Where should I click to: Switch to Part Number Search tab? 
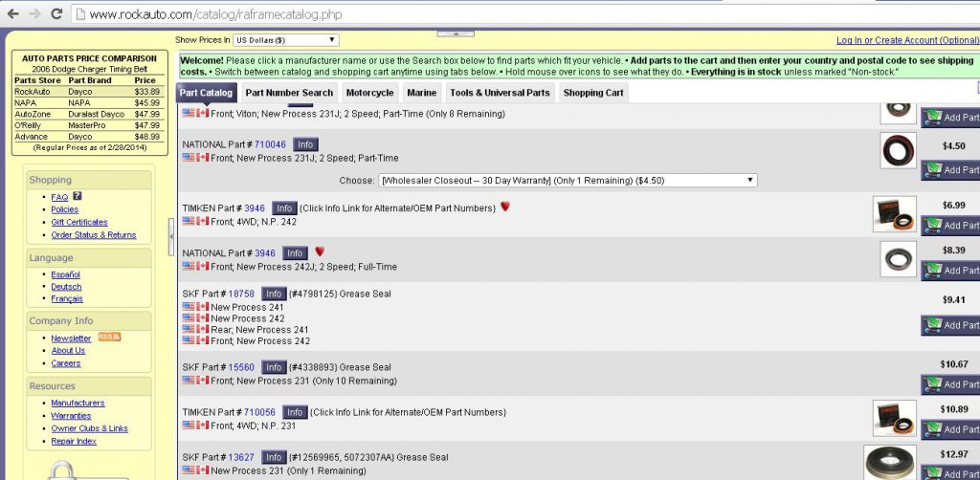(289, 93)
